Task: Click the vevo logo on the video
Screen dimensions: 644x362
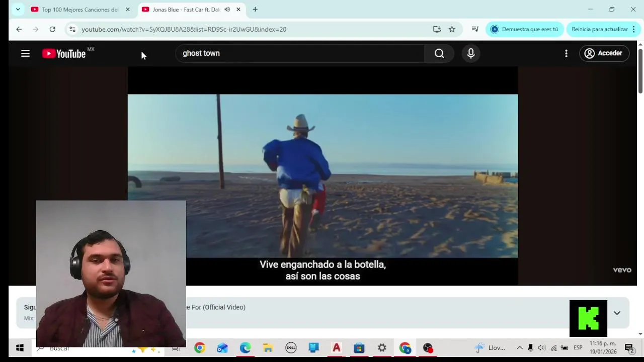Action: (x=622, y=270)
